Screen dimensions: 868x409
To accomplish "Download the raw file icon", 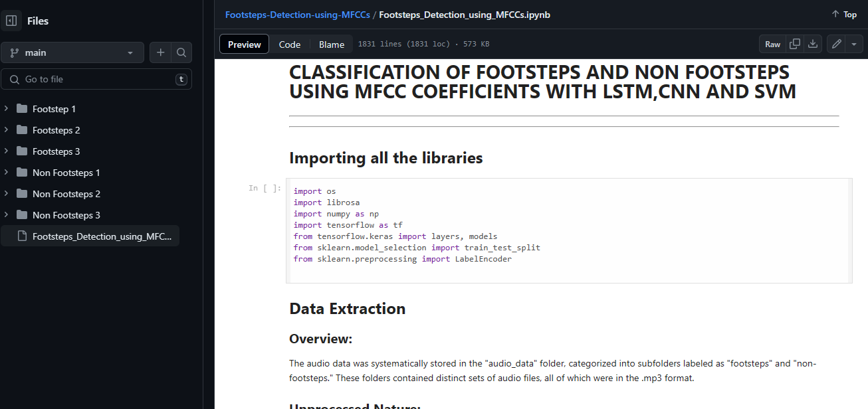I will [x=812, y=44].
